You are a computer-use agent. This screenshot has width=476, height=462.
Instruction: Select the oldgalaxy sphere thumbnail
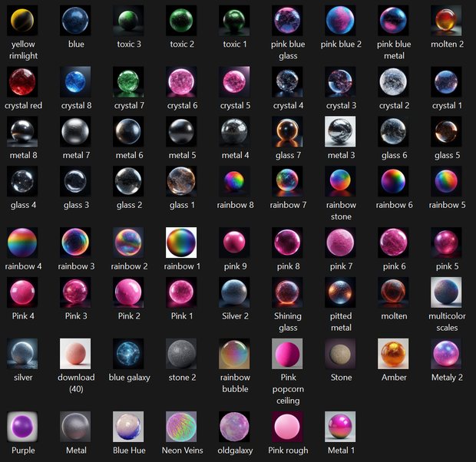tap(234, 427)
